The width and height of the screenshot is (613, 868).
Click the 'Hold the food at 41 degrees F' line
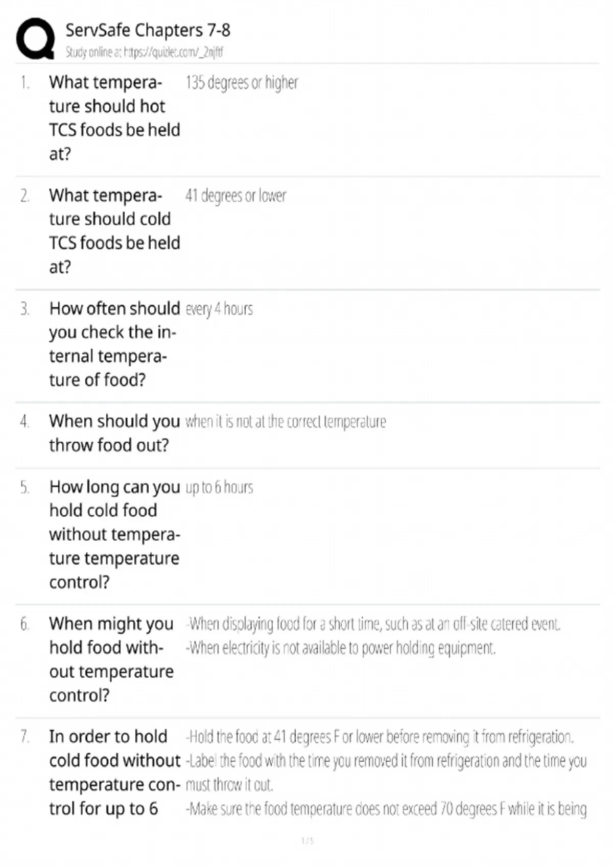click(x=380, y=737)
